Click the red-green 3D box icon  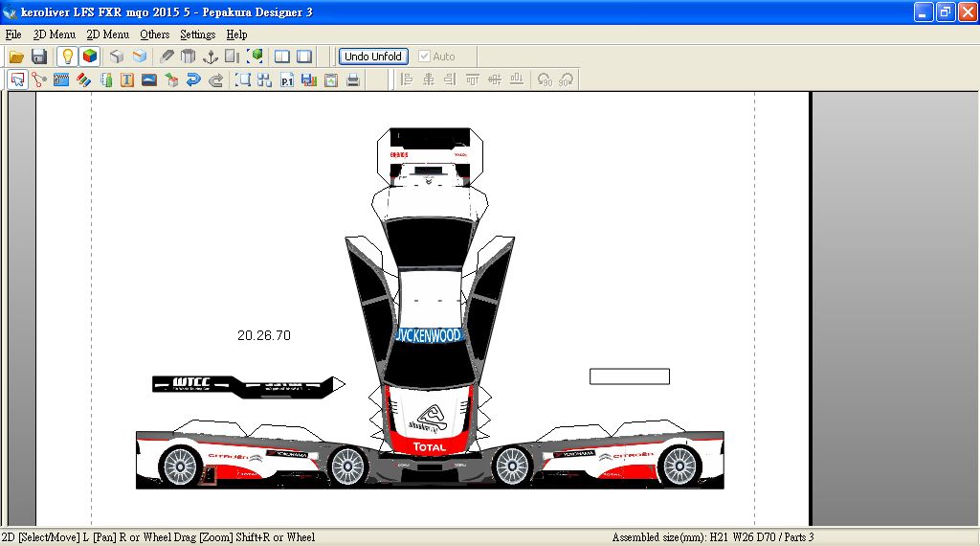click(171, 80)
